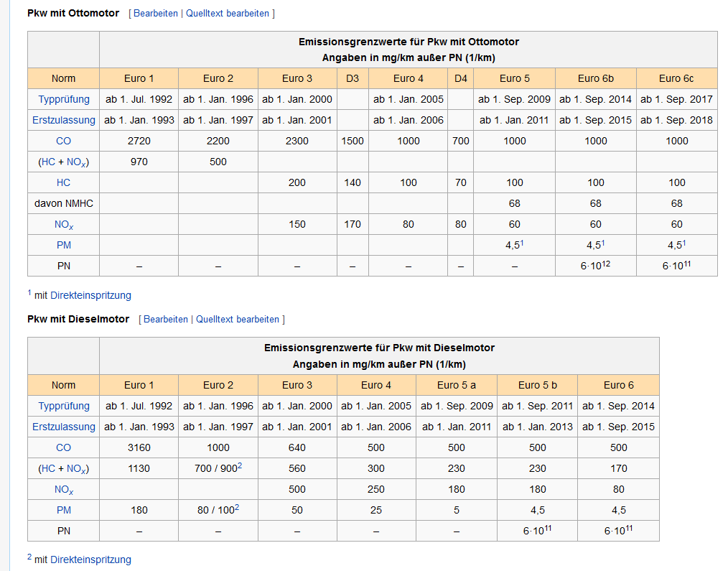The height and width of the screenshot is (571, 728).
Task: Click the CO link in Dieselmotor table
Action: coord(64,447)
